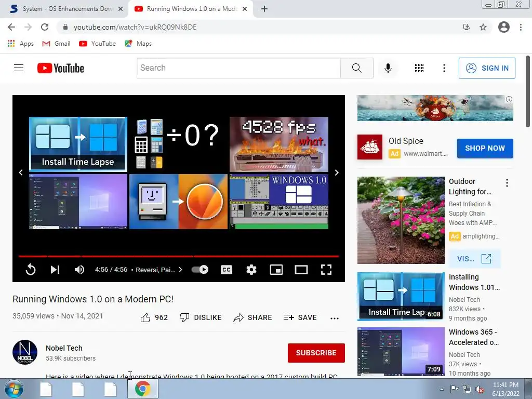Open Outdoor Lighting ad options menu
The height and width of the screenshot is (399, 532).
click(507, 183)
